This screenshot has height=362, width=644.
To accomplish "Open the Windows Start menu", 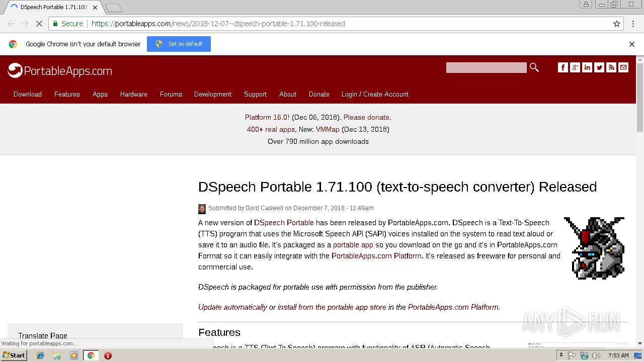I will (14, 355).
